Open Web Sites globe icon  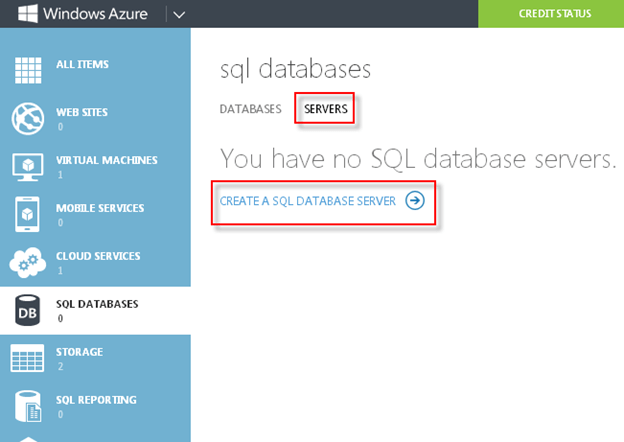click(x=28, y=119)
